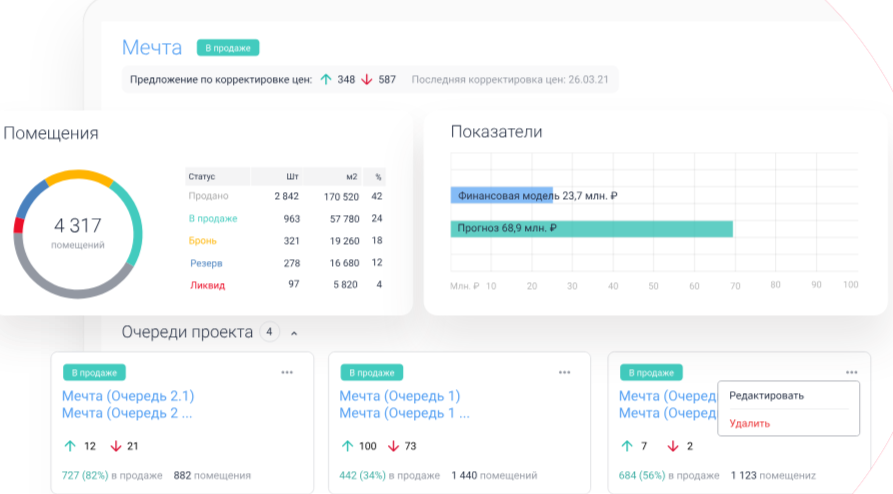Click the В продаже badge on Очередь 1 card
Screen dimensions: 893x494
point(372,373)
